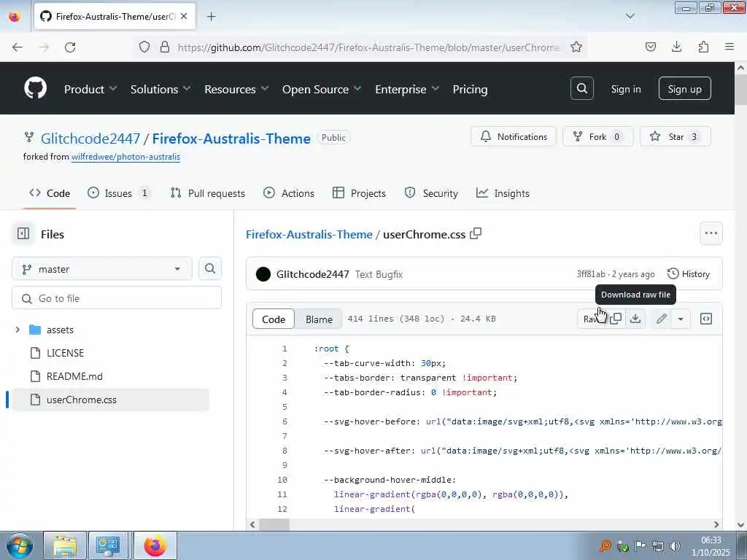Open the Projects tab
The height and width of the screenshot is (560, 747).
(x=359, y=193)
